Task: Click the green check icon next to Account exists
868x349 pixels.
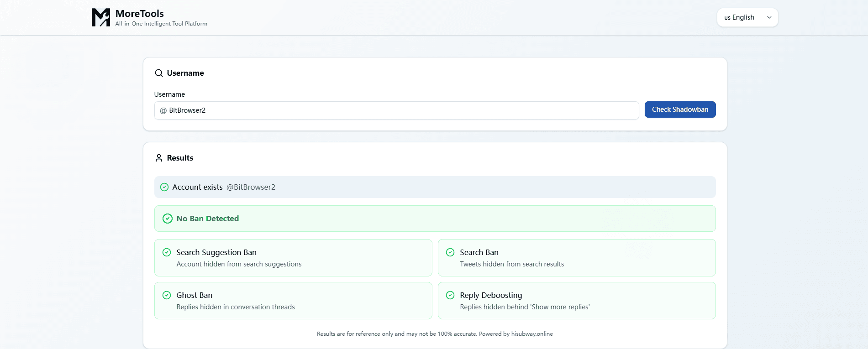Action: pyautogui.click(x=164, y=187)
